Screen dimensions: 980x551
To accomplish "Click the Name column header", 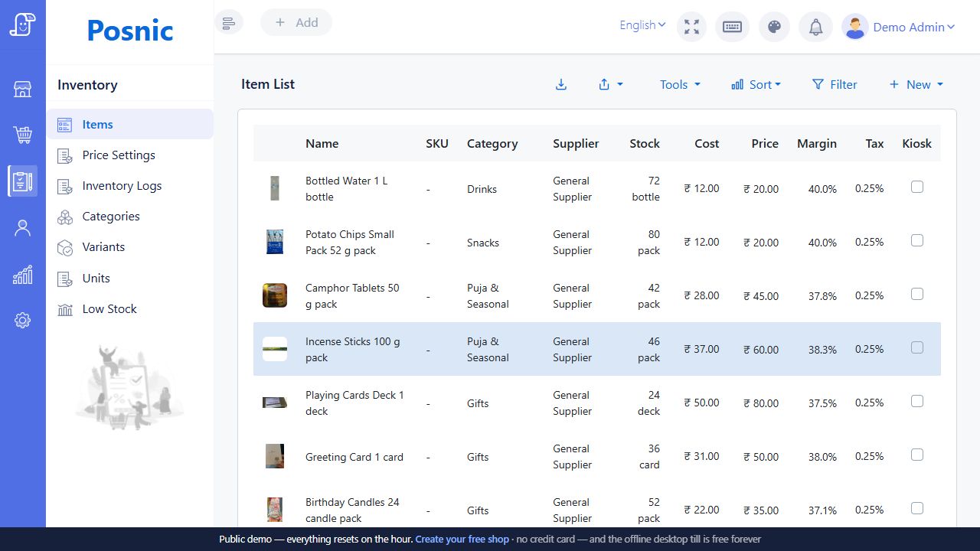I will [322, 143].
